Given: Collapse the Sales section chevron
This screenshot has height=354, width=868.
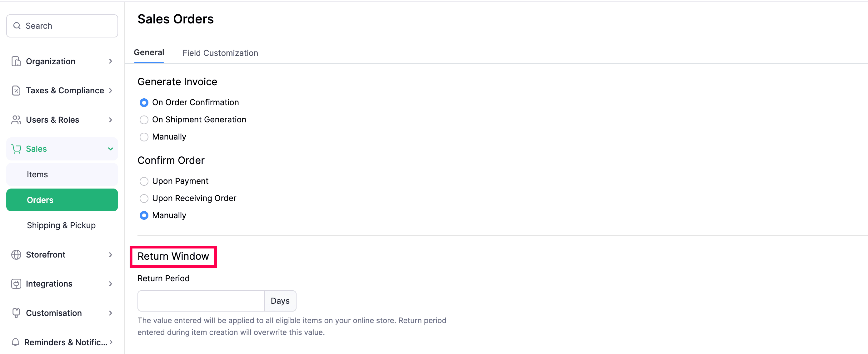Looking at the screenshot, I should coord(111,149).
